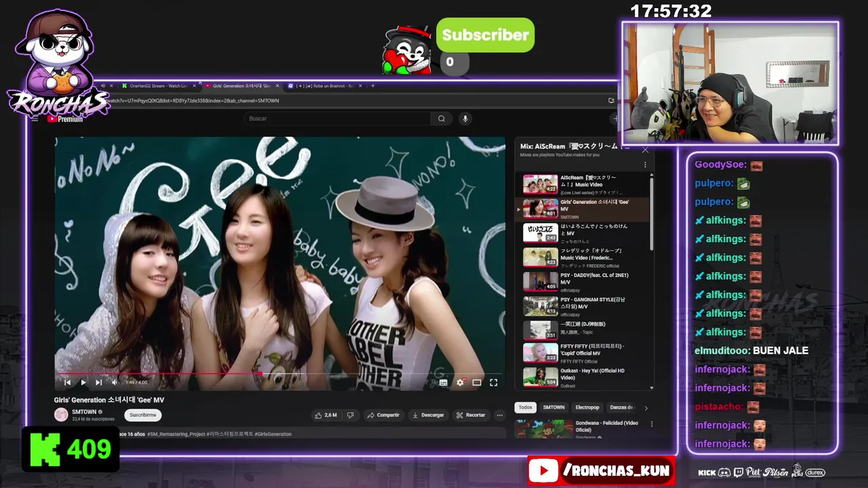Screen dimensions: 868x488
Task: Play the paused Gee video
Action: click(x=83, y=382)
